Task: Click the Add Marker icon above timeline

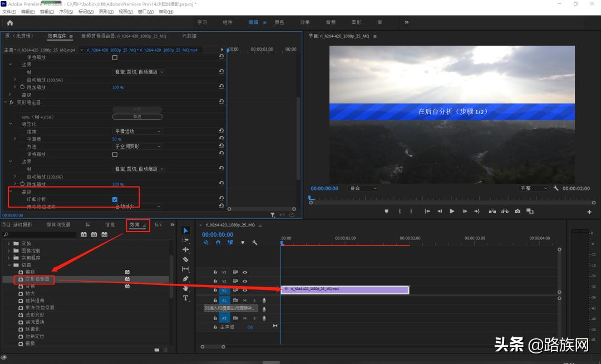Action: 243,242
